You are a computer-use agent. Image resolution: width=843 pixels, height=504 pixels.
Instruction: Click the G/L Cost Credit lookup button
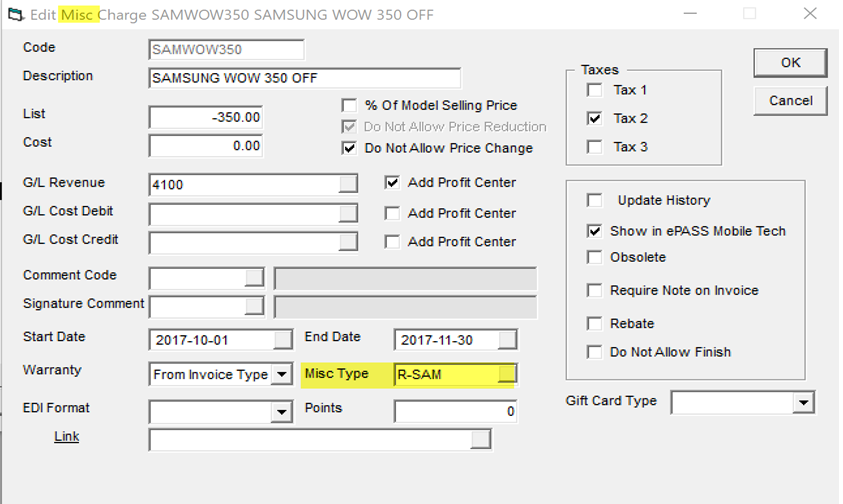point(347,241)
